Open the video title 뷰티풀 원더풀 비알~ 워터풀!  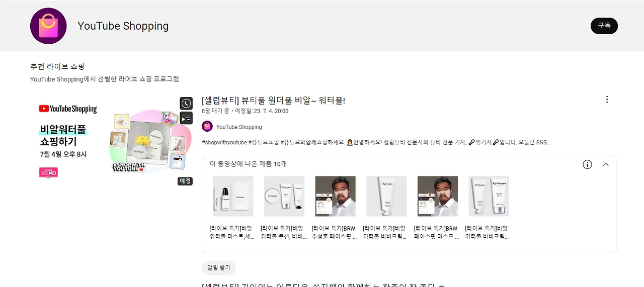click(273, 101)
